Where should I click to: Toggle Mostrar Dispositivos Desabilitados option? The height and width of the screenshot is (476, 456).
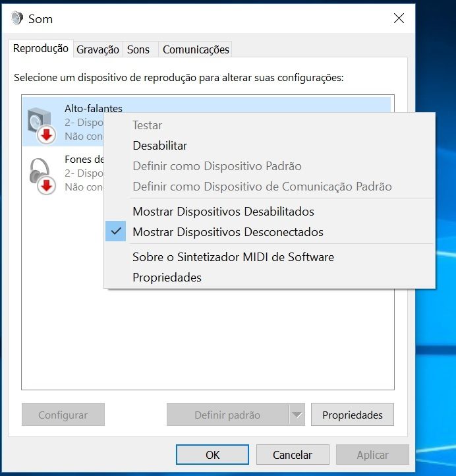270,211
